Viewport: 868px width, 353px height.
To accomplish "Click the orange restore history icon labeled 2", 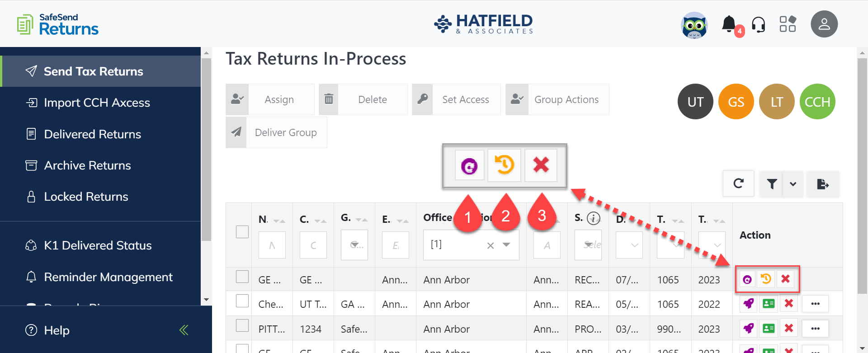I will coord(505,165).
